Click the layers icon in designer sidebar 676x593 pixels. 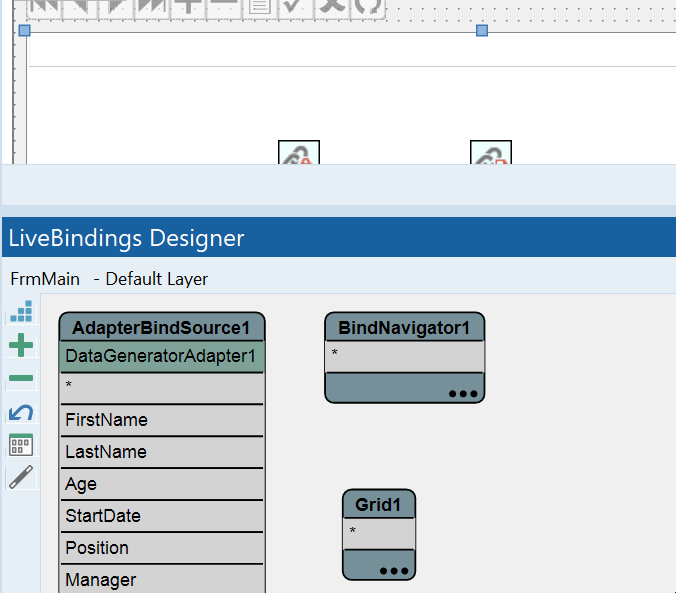21,313
